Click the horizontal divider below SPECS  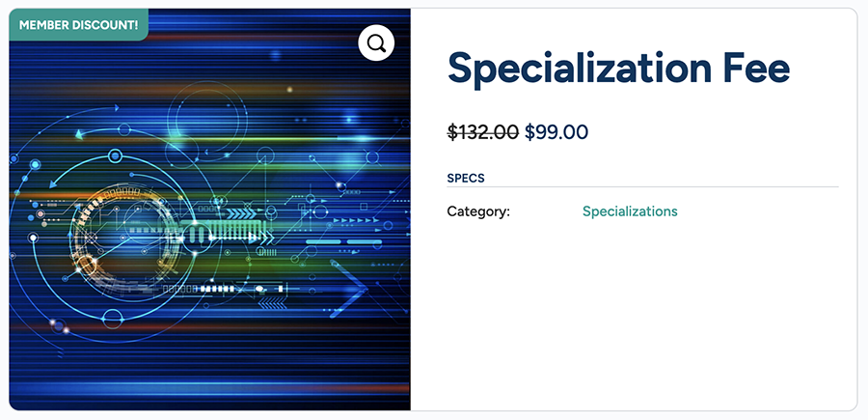click(x=642, y=186)
